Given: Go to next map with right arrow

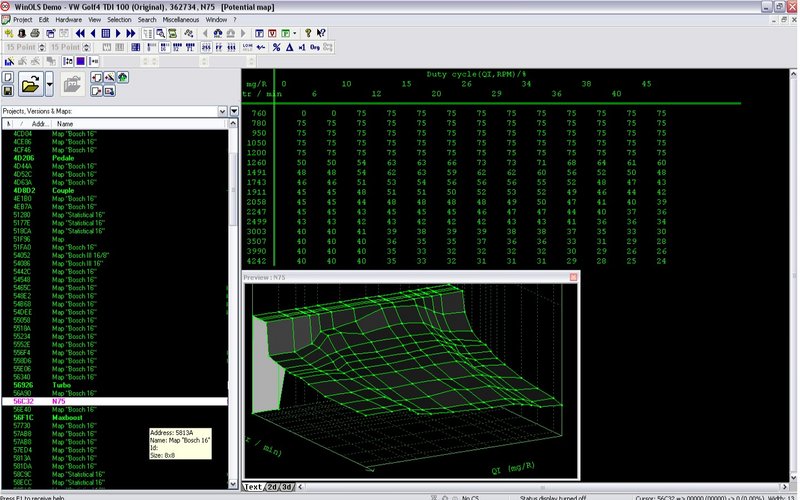Looking at the screenshot, I should (118, 33).
